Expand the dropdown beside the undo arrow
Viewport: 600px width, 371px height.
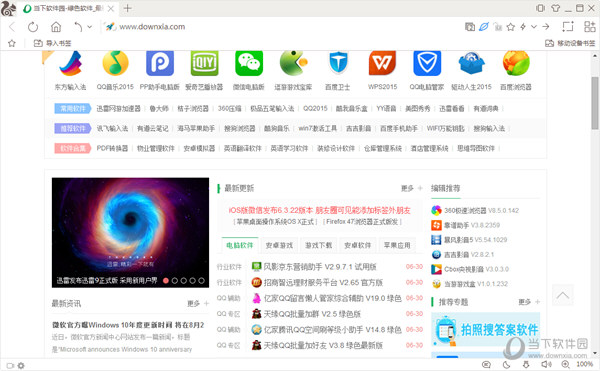click(x=90, y=27)
